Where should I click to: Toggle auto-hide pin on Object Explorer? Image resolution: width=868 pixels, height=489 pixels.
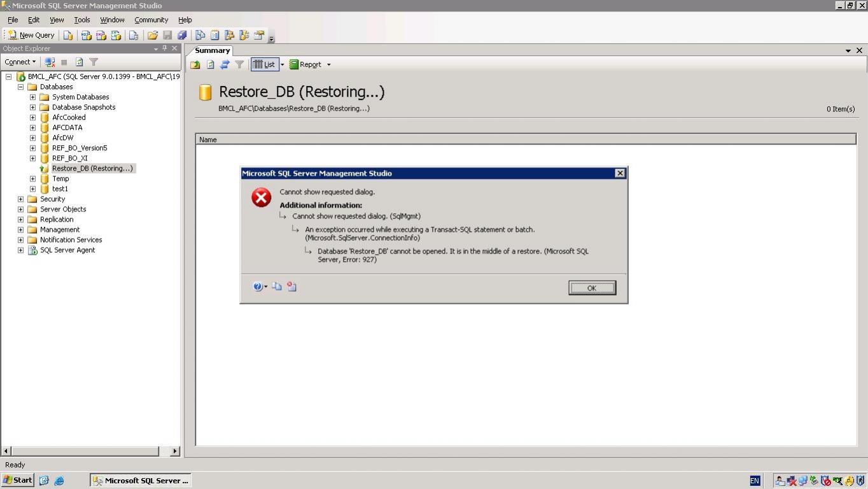coord(165,48)
